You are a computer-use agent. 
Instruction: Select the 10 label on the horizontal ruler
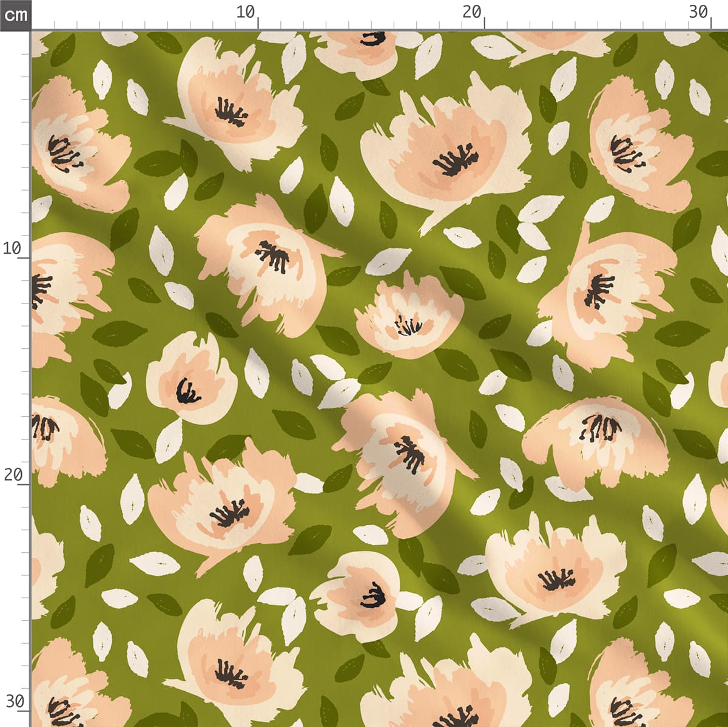click(246, 12)
